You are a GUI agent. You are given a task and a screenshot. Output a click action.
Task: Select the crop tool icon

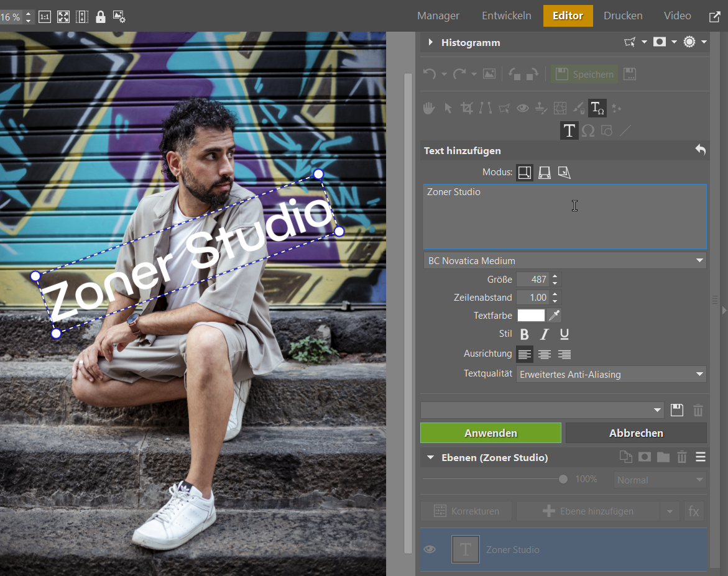(466, 109)
